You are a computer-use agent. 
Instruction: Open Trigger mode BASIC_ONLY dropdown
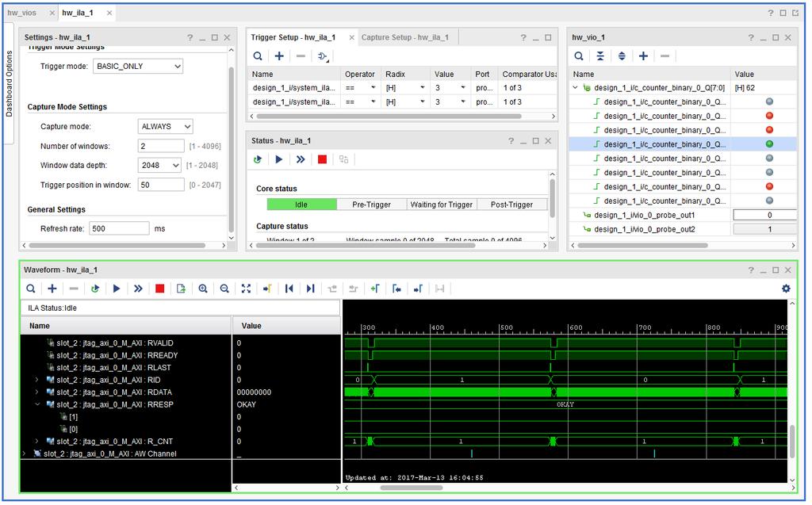[x=138, y=67]
